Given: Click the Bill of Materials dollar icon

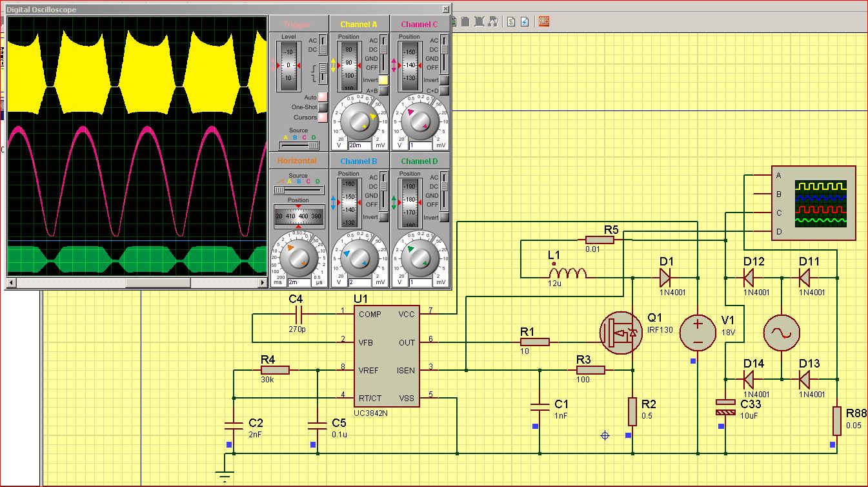Looking at the screenshot, I should click(x=511, y=21).
